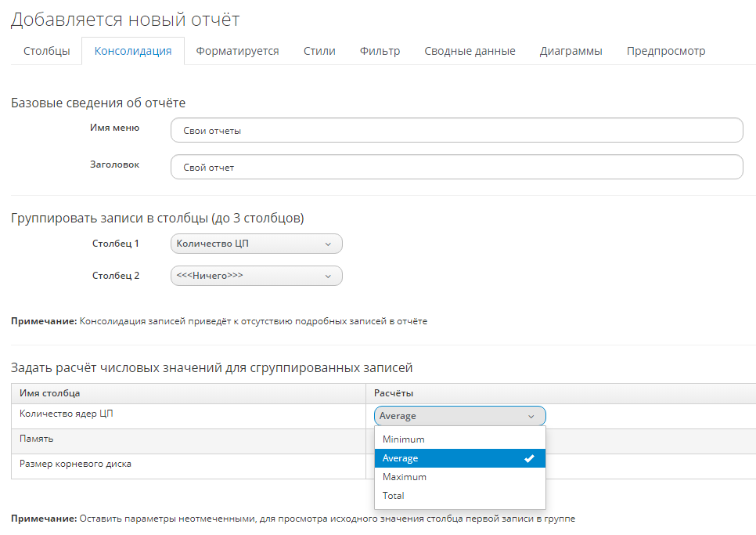Collapse the Average calculation dropdown
The image size is (756, 535).
coord(459,416)
